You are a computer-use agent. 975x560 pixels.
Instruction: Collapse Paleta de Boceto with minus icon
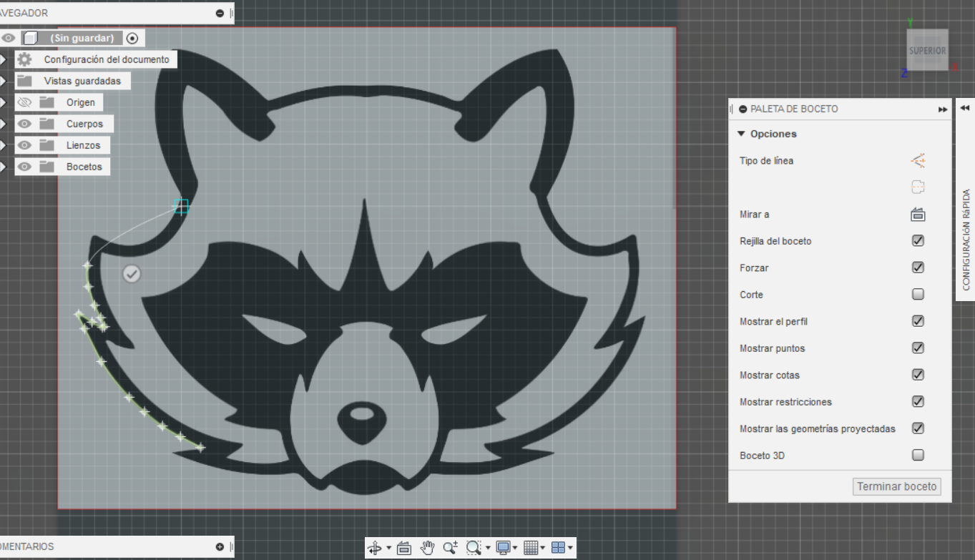[x=743, y=109]
